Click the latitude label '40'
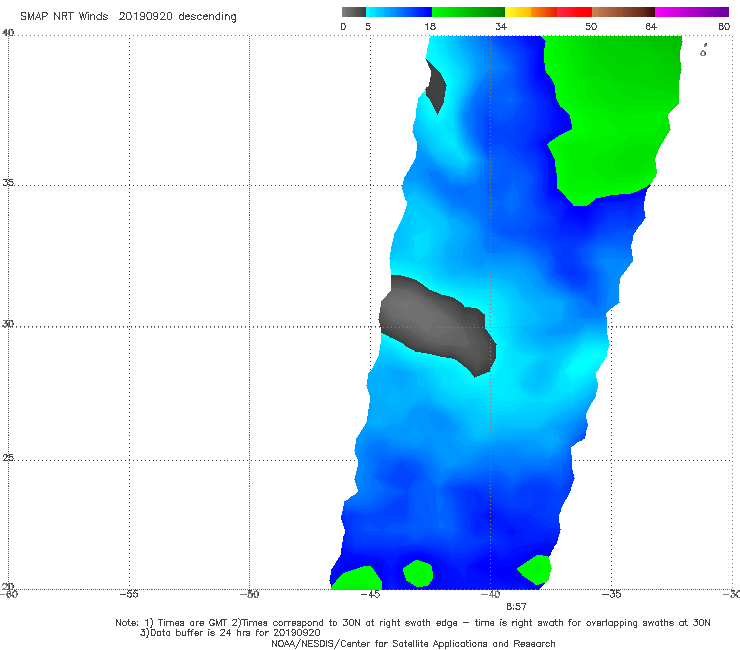Image resolution: width=740 pixels, height=650 pixels. tap(8, 33)
